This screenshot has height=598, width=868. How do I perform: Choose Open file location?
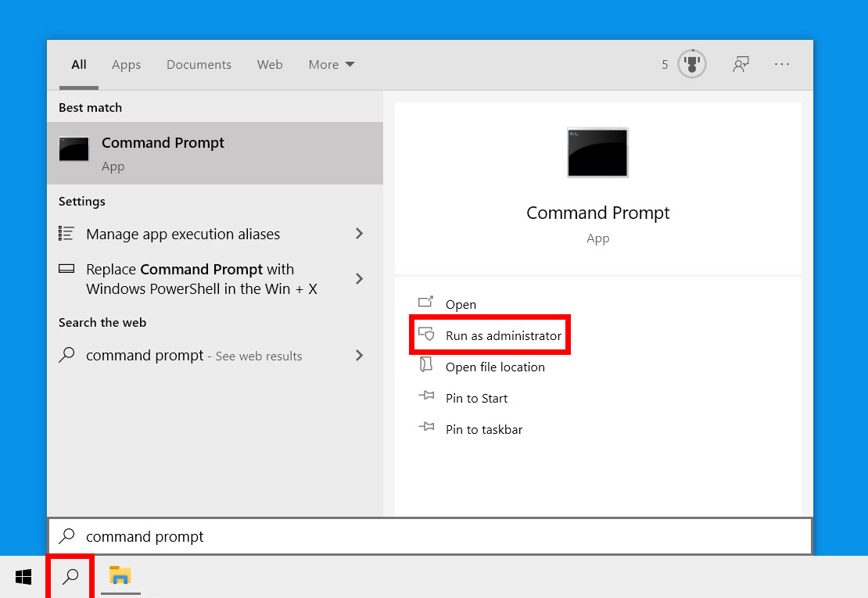pos(495,367)
